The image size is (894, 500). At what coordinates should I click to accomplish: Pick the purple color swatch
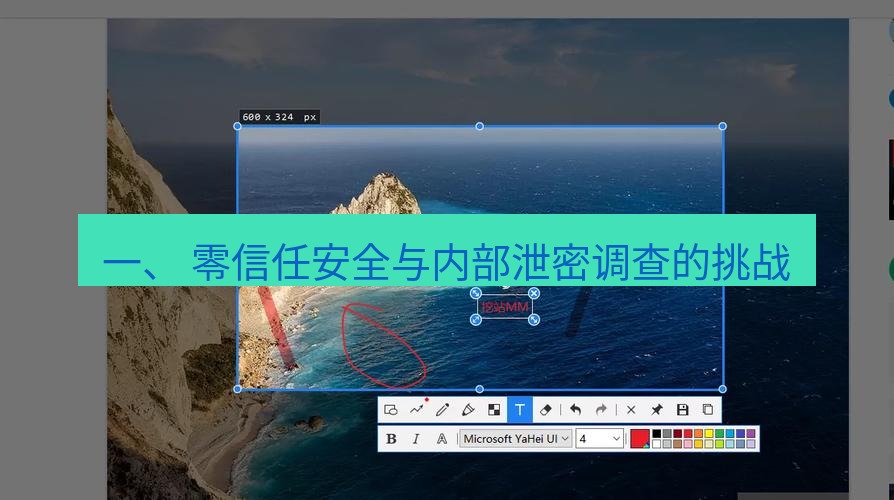751,433
